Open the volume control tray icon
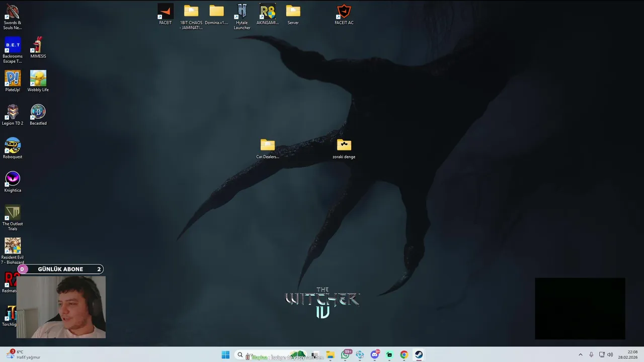This screenshot has height=362, width=644. pyautogui.click(x=610, y=355)
